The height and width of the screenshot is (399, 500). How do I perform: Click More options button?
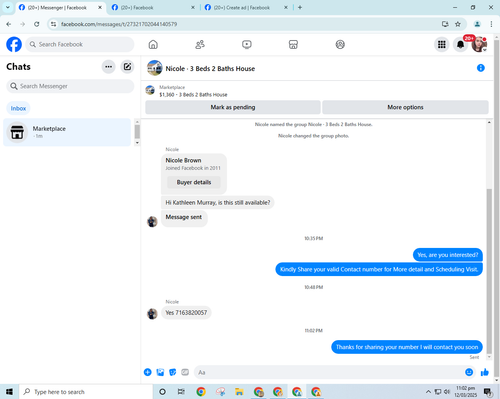[405, 107]
